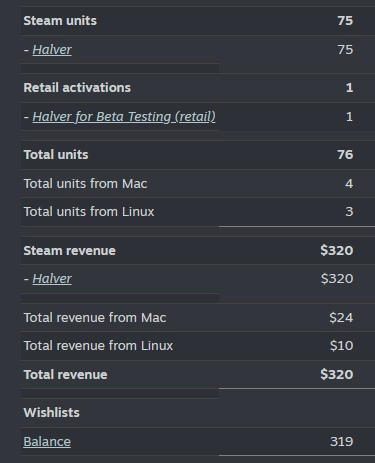The width and height of the screenshot is (375, 463).
Task: Click the Retail activations row heading
Action: (x=77, y=88)
